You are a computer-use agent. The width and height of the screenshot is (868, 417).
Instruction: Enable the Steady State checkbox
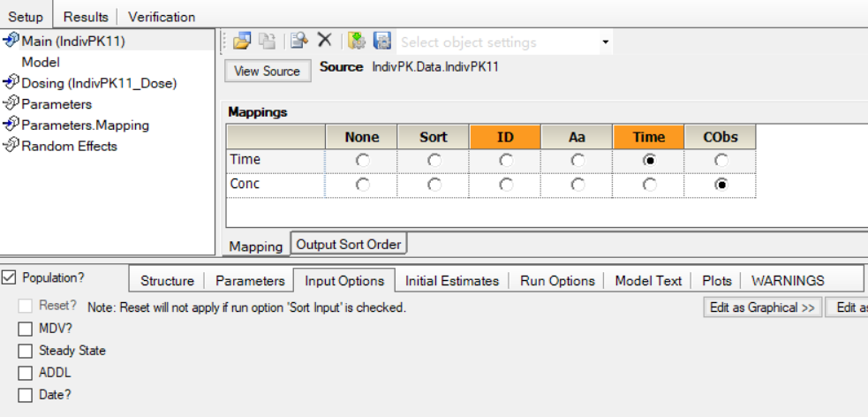coord(25,351)
